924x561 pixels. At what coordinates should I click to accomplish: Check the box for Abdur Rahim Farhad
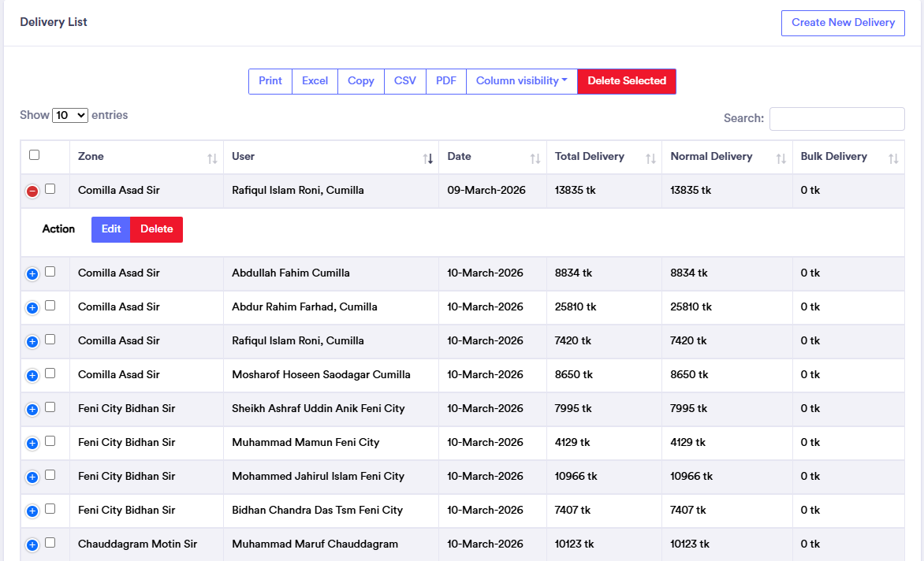point(50,306)
